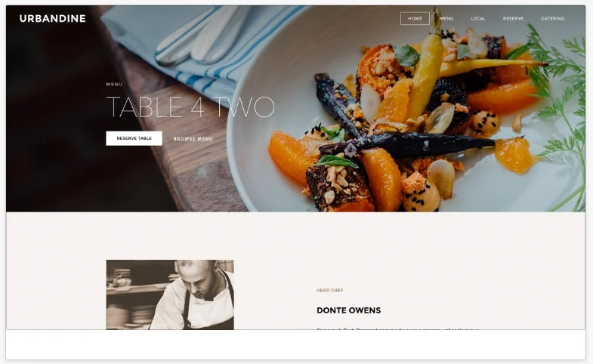Select the DONTE OWENS heading
The height and width of the screenshot is (364, 593).
point(349,310)
